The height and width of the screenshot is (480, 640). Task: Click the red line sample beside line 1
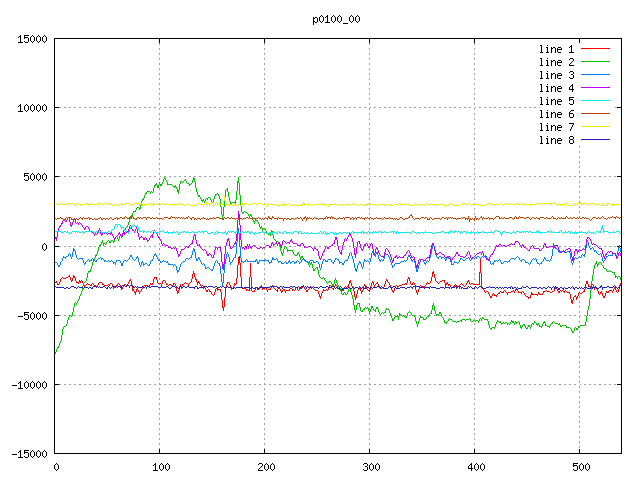[x=596, y=49]
